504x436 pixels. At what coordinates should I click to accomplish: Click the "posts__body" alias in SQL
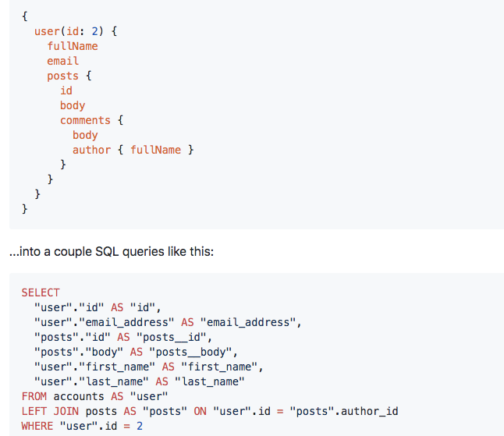(191, 352)
